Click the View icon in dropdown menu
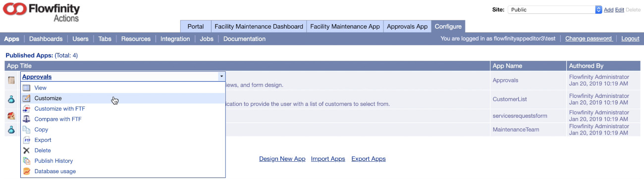Screen dimensions: 644x179 click(x=27, y=88)
